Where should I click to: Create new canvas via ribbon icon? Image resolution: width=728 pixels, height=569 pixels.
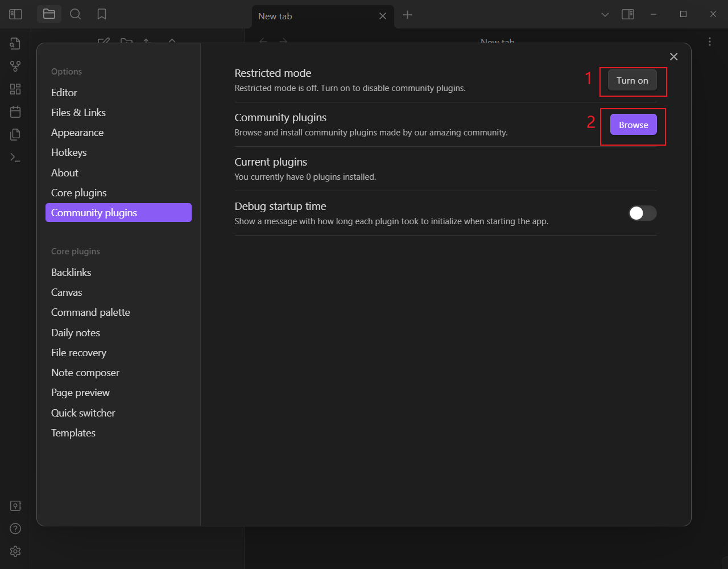pos(15,89)
